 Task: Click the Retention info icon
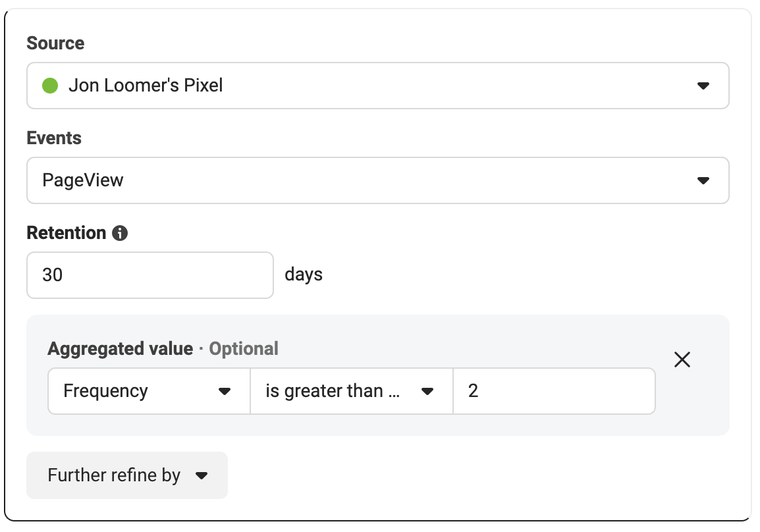point(120,233)
